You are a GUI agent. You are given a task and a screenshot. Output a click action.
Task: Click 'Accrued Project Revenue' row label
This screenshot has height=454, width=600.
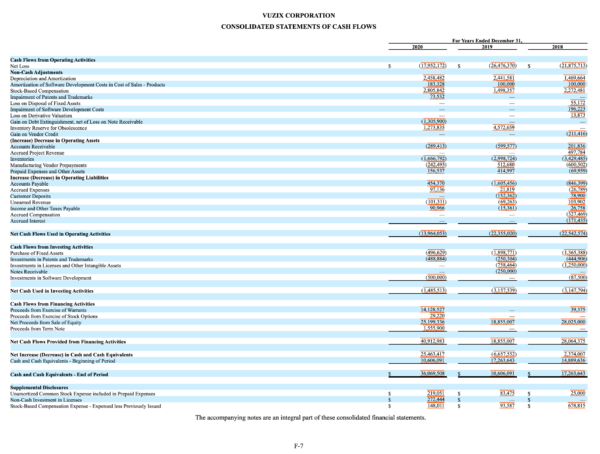pyautogui.click(x=37, y=153)
